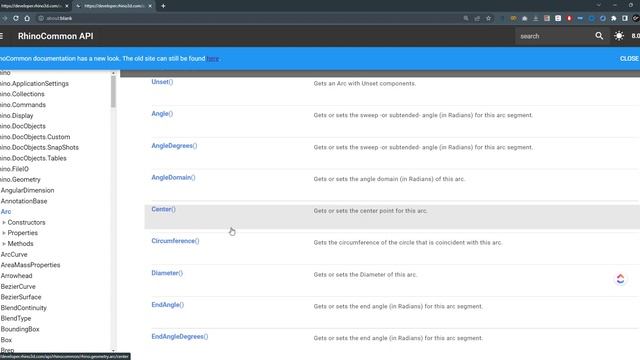Select AngularDimension in the sidebar
This screenshot has width=640, height=360.
tap(27, 190)
